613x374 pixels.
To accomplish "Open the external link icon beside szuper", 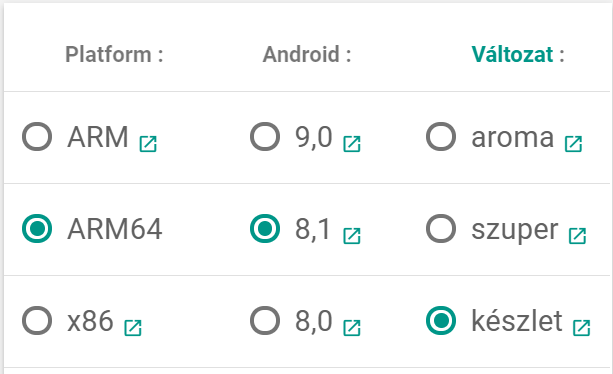I will pos(577,236).
